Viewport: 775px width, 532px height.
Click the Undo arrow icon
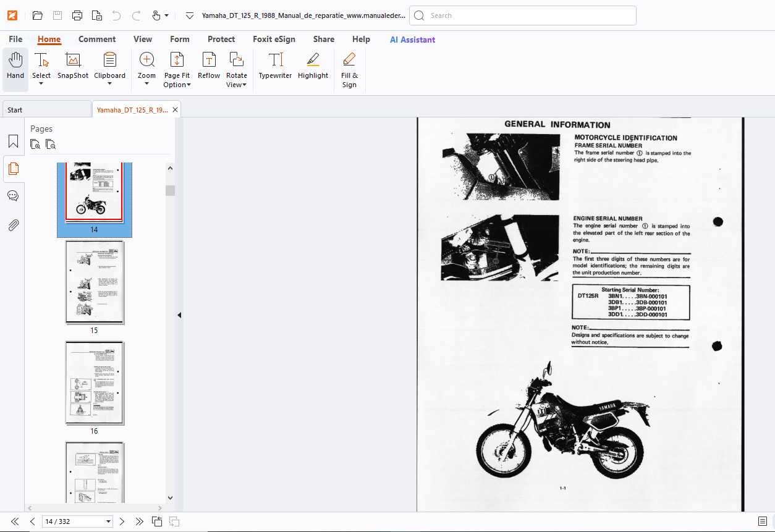click(116, 15)
